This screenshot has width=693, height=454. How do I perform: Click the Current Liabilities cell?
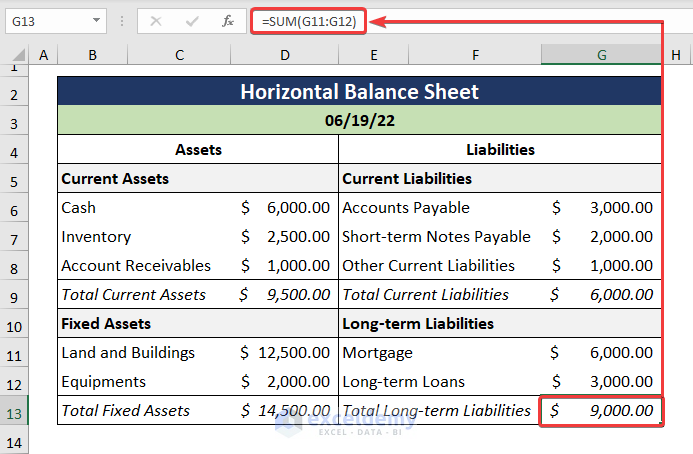[500, 178]
